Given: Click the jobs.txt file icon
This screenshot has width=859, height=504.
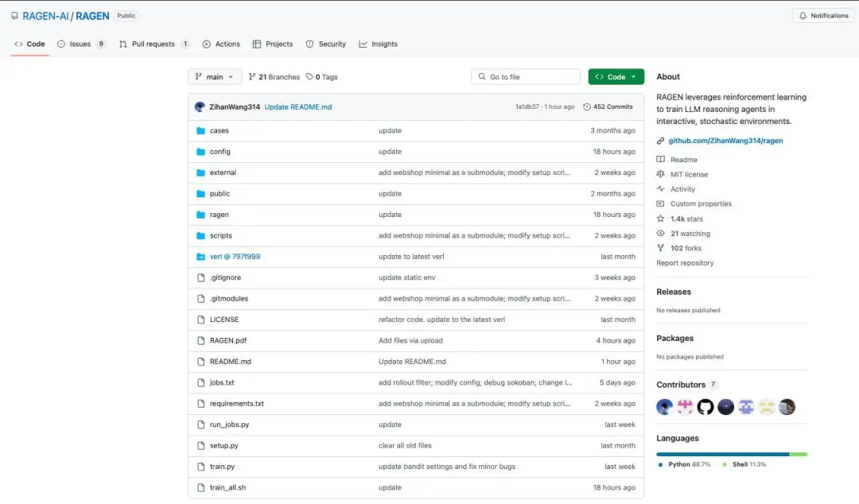Looking at the screenshot, I should [200, 382].
